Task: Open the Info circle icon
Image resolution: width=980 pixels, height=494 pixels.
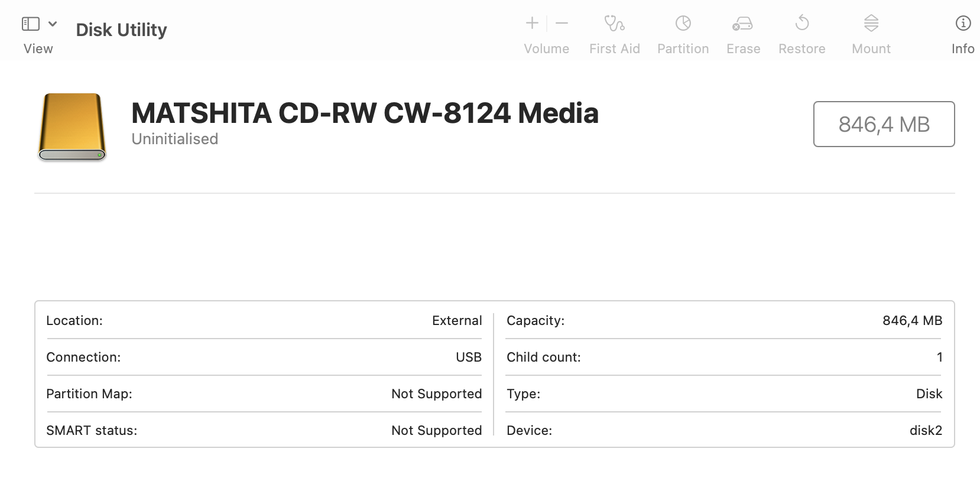Action: [x=963, y=23]
